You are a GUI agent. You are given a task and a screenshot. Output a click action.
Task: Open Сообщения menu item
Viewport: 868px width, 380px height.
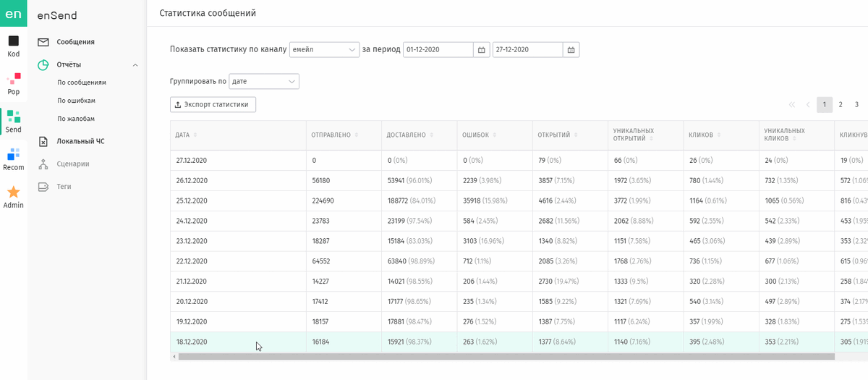tap(76, 42)
